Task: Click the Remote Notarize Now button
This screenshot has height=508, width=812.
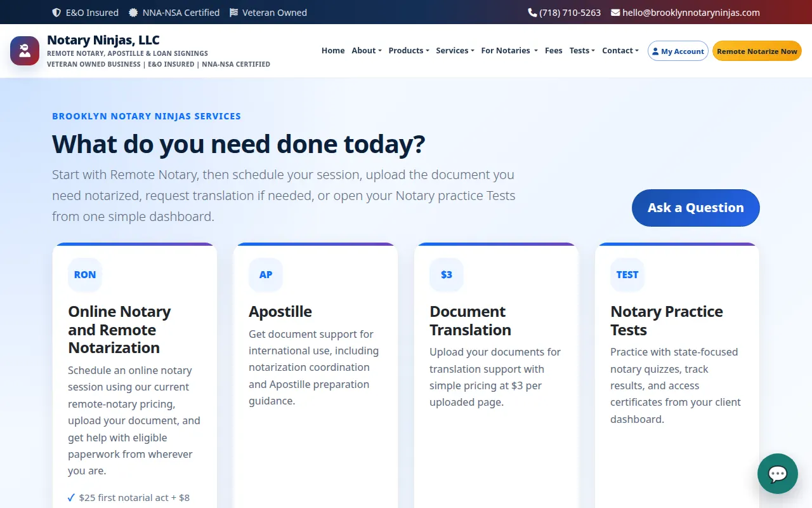Action: point(757,51)
